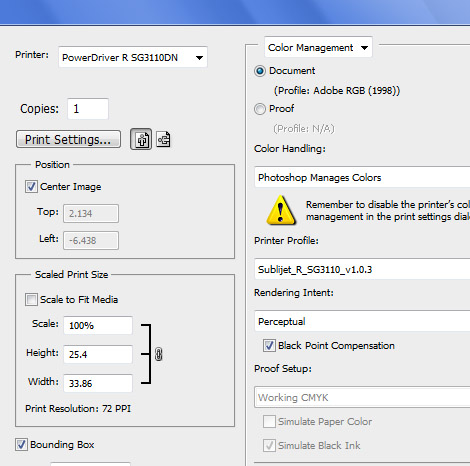The image size is (470, 466).
Task: Toggle the link chain constrain-proportions icon
Action: (159, 354)
